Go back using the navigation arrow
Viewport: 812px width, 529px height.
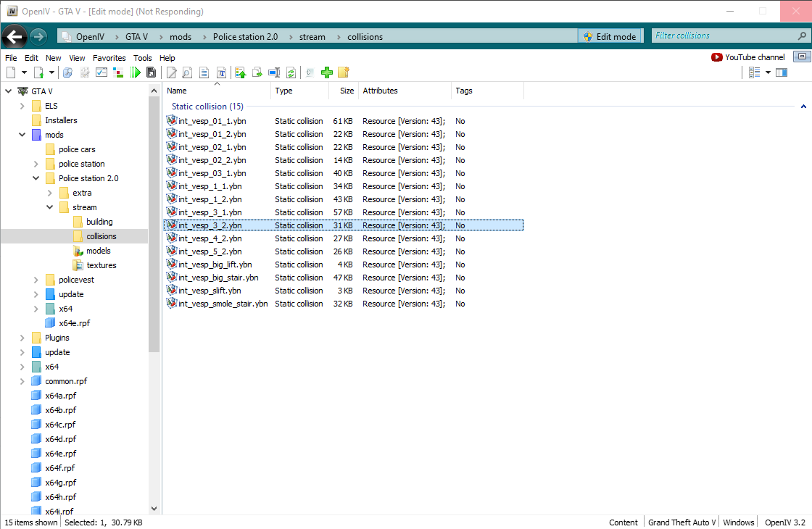click(x=14, y=36)
